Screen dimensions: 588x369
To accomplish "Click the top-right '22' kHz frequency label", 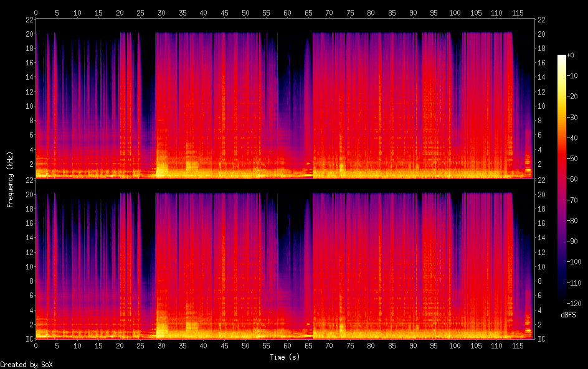I will coord(542,19).
